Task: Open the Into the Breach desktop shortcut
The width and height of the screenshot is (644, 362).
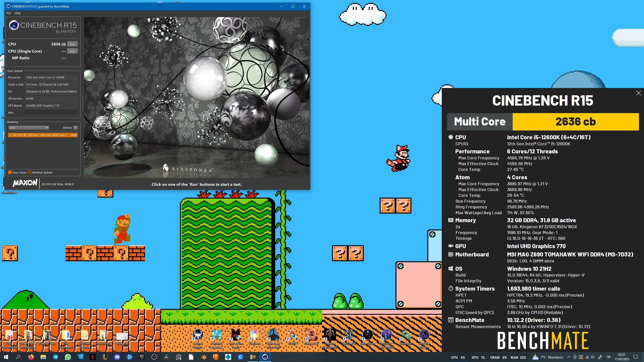Action: [424, 339]
